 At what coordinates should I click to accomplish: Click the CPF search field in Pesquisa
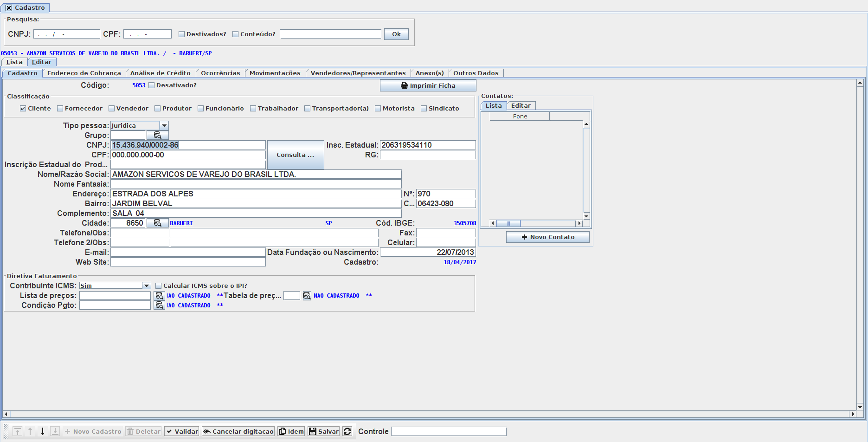point(148,34)
